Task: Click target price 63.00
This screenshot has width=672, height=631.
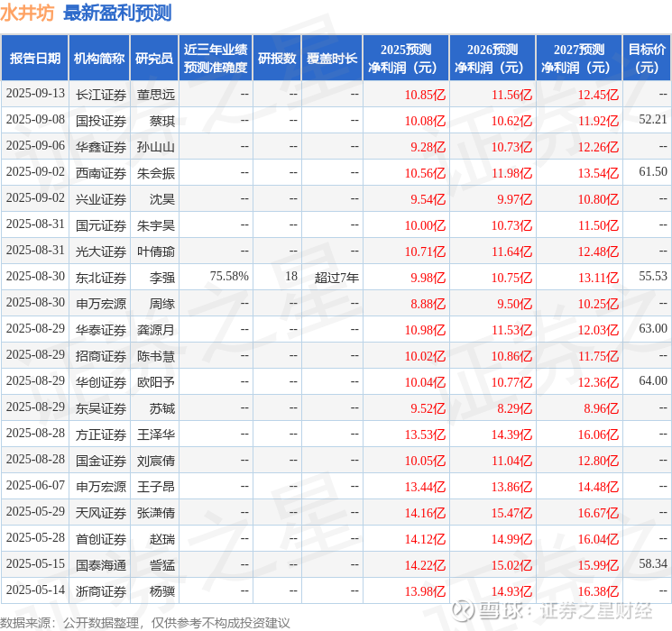Action: [x=653, y=328]
